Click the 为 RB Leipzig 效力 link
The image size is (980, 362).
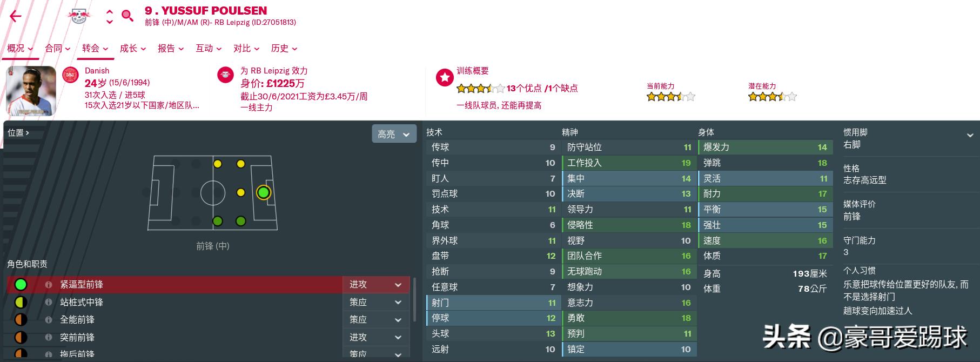274,71
